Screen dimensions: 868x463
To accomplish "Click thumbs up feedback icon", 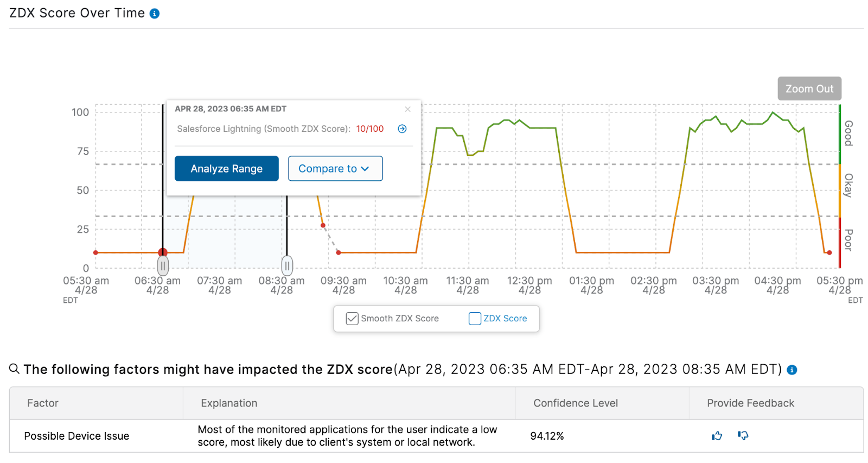I will click(717, 435).
